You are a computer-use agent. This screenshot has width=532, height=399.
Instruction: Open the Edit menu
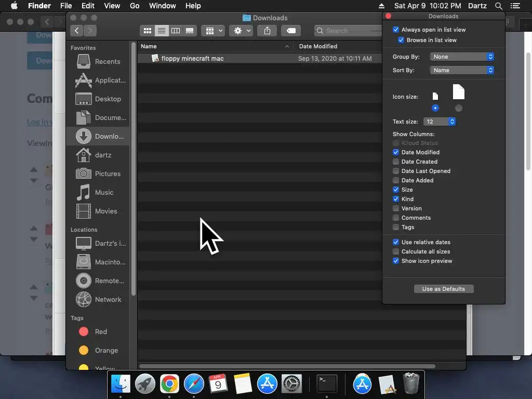click(x=88, y=6)
